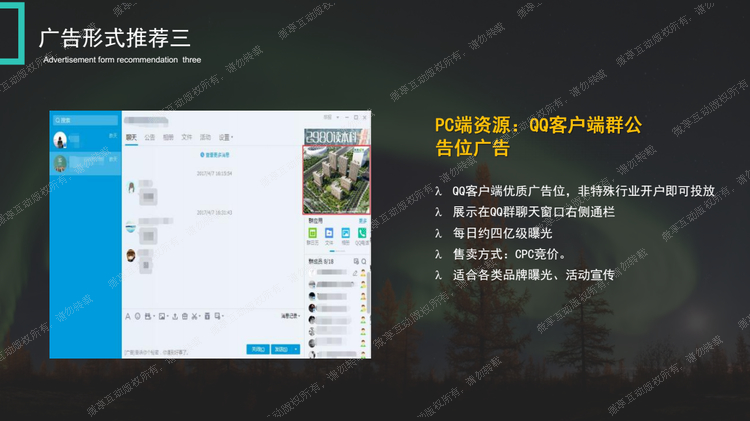The image size is (750, 421).
Task: Click the pencil edit icon on first member row
Action: tap(355, 273)
